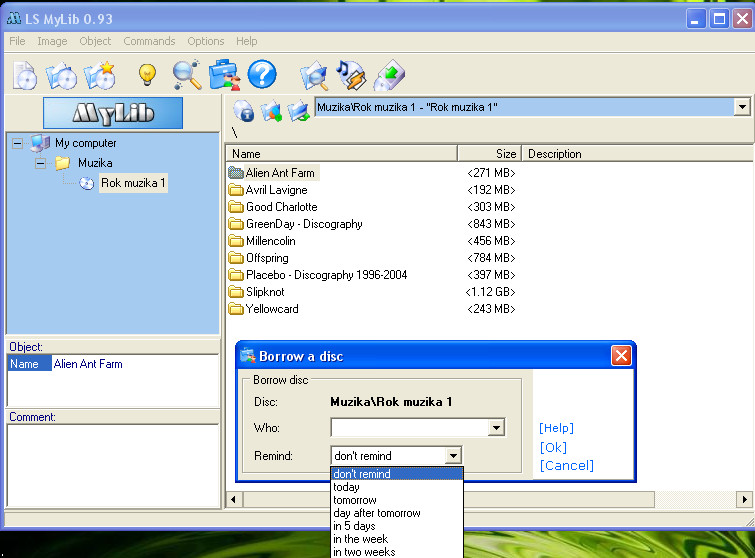Click the [Cancel] link in dialog

pyautogui.click(x=566, y=466)
